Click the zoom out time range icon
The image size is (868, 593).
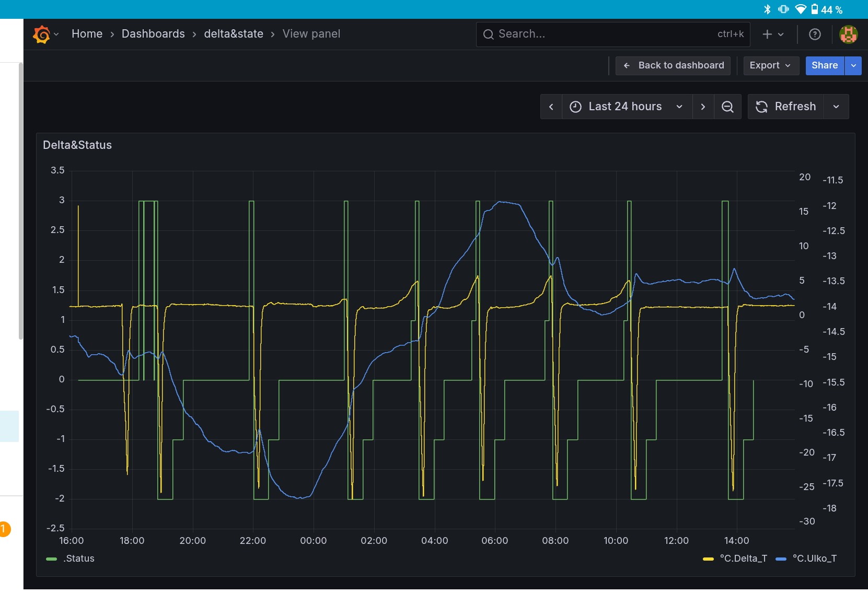pyautogui.click(x=727, y=107)
